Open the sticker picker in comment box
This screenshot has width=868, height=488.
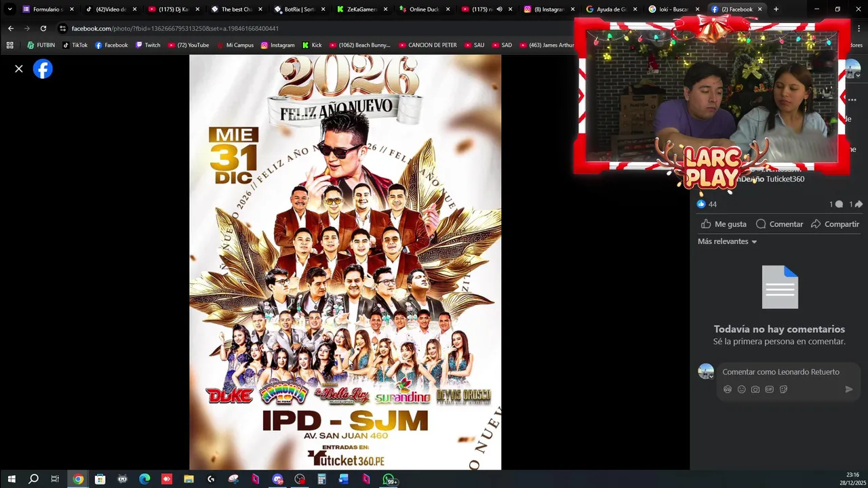pos(783,389)
